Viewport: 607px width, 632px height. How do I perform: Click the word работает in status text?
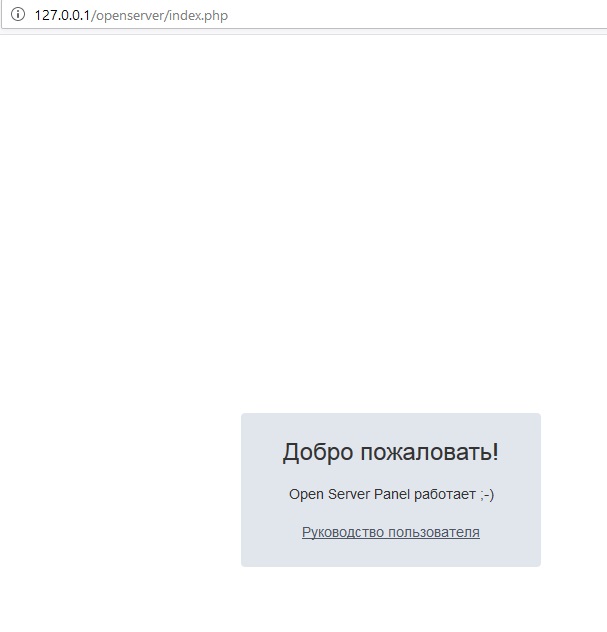click(x=440, y=494)
